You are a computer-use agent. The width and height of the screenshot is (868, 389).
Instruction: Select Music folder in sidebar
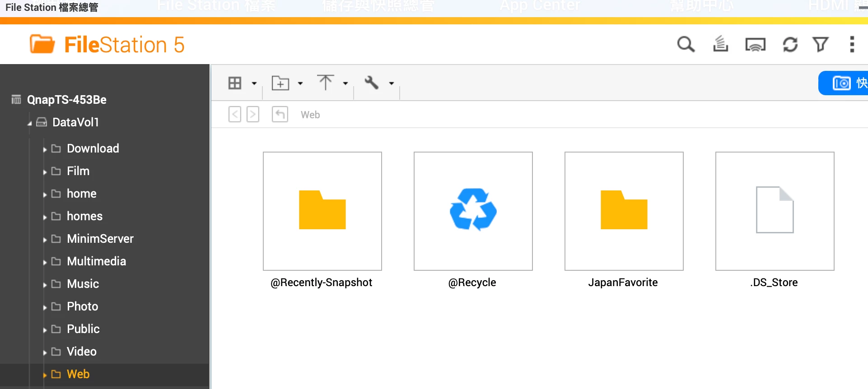(83, 284)
